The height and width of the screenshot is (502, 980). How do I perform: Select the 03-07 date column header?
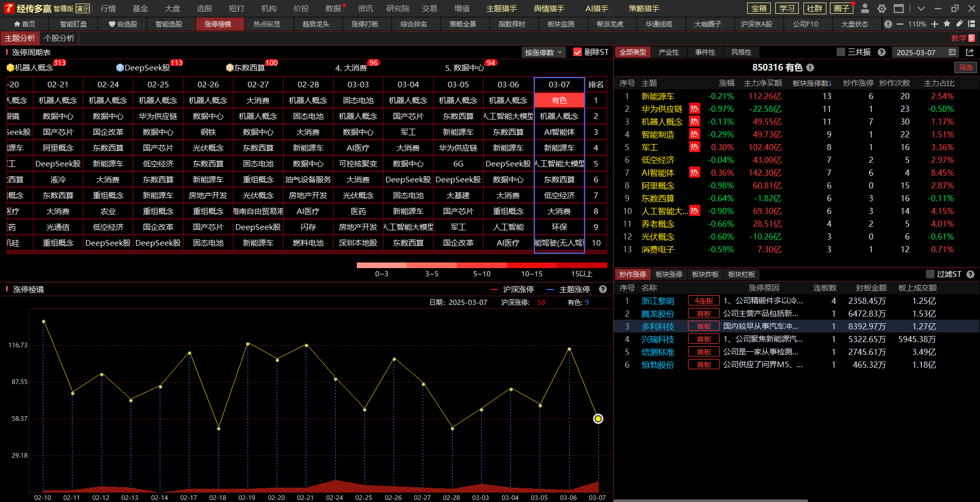[559, 85]
